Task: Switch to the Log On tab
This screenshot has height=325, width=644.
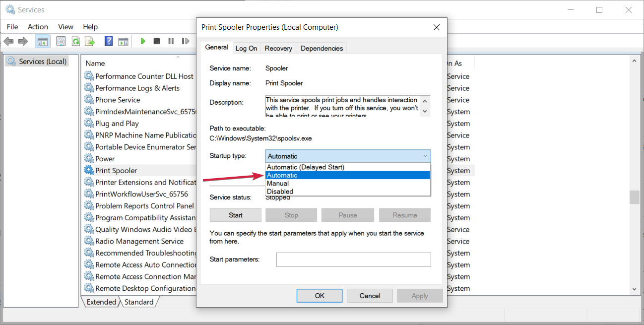Action: (246, 48)
